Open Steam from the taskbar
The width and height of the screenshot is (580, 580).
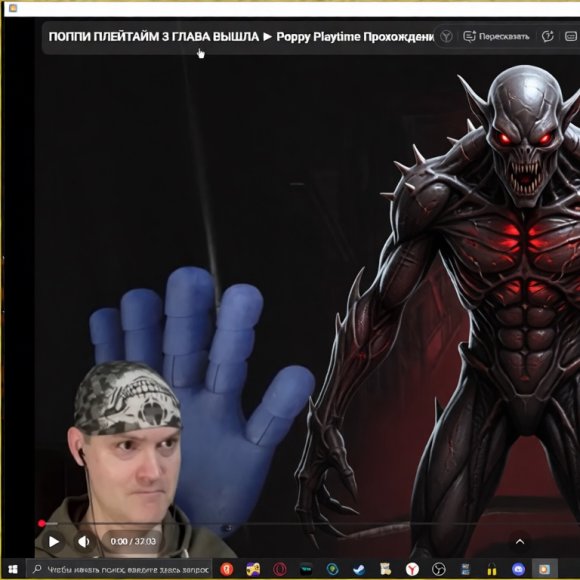[x=358, y=569]
